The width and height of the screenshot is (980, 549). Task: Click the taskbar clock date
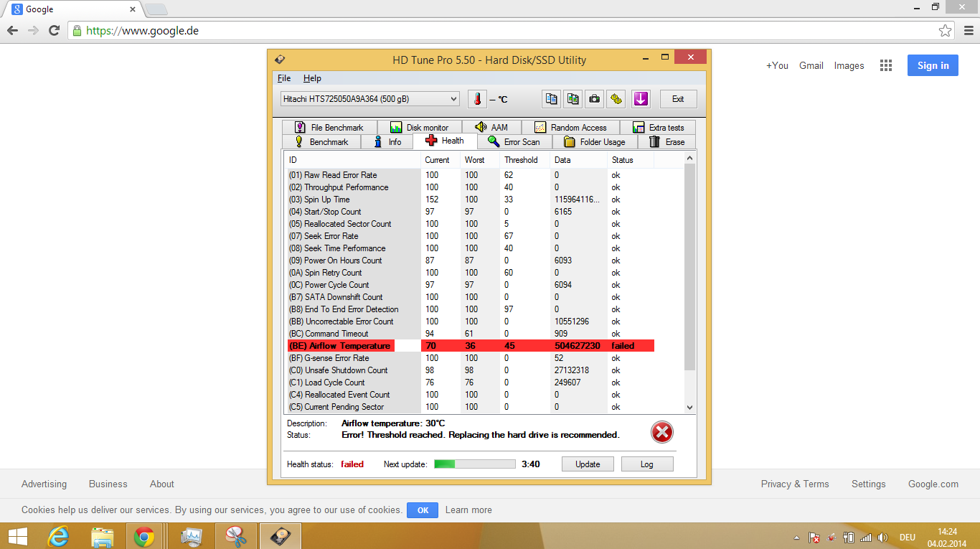[947, 537]
